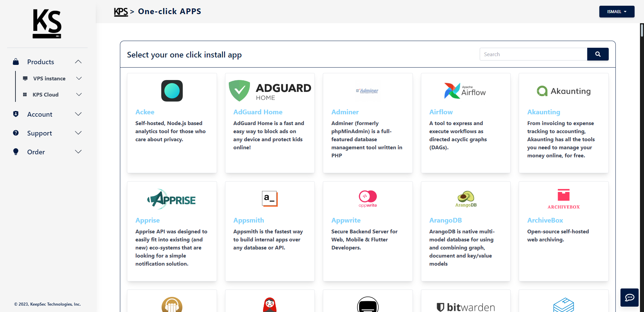Click the Appwrite logo

click(x=368, y=199)
